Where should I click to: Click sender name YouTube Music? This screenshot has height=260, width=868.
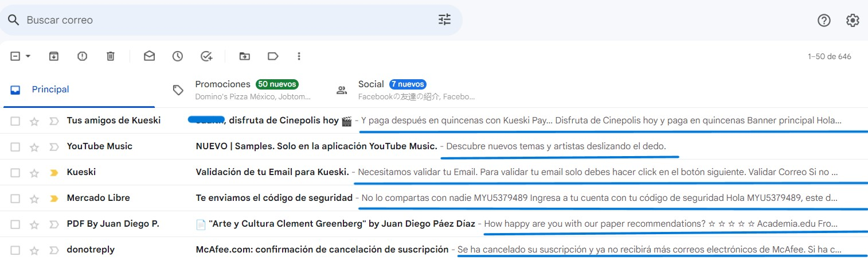(100, 146)
